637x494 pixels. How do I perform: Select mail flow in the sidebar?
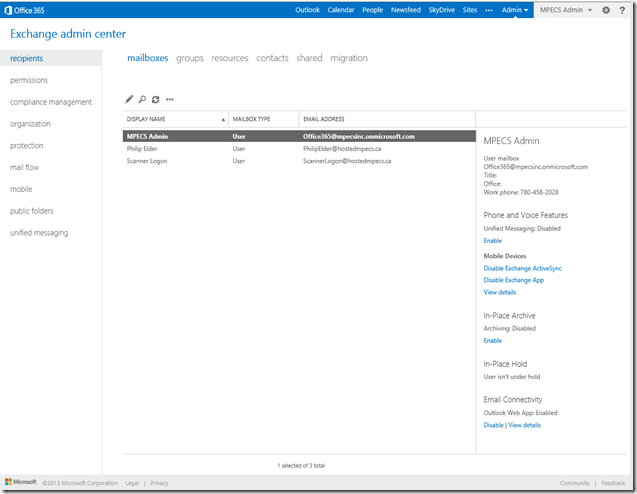pos(24,167)
